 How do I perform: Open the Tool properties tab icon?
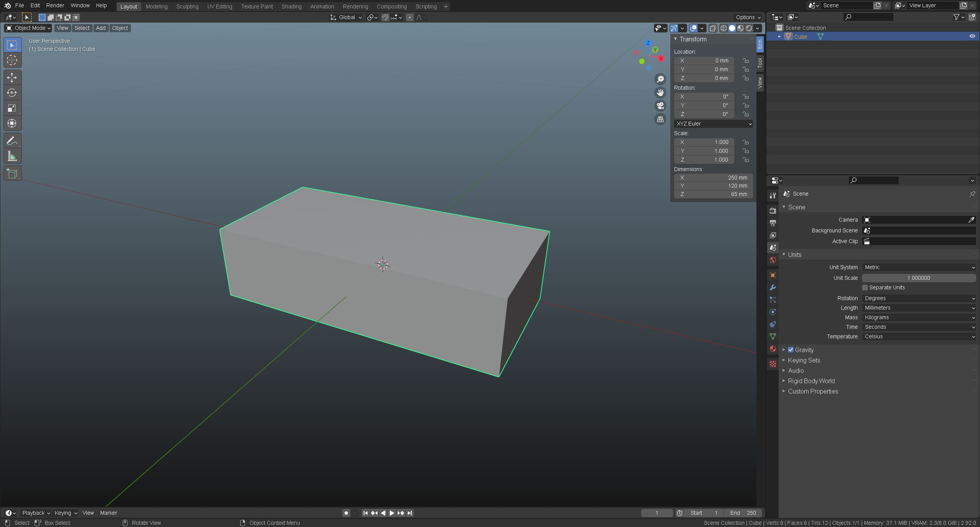[773, 196]
